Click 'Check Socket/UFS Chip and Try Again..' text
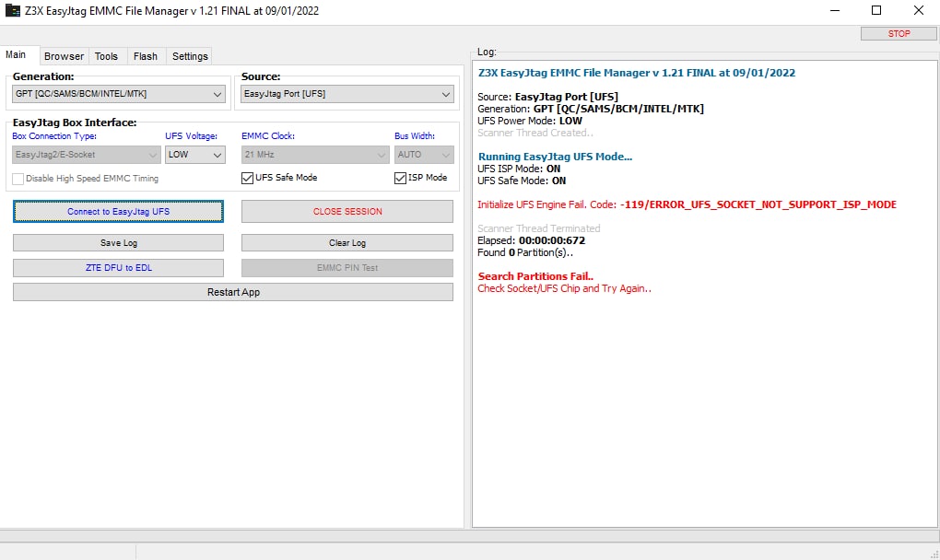940x560 pixels. (564, 288)
